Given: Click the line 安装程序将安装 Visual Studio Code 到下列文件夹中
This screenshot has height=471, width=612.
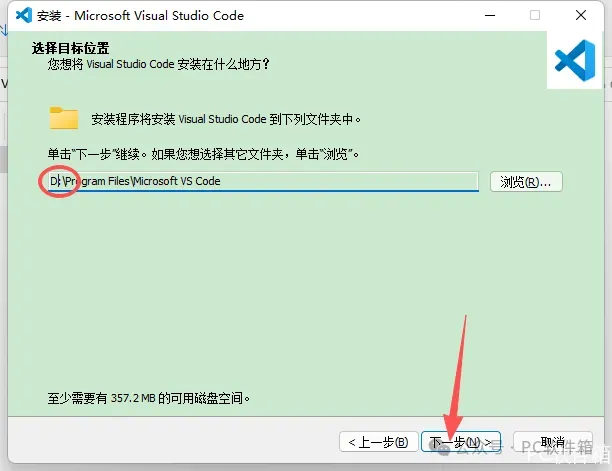Looking at the screenshot, I should tap(226, 119).
